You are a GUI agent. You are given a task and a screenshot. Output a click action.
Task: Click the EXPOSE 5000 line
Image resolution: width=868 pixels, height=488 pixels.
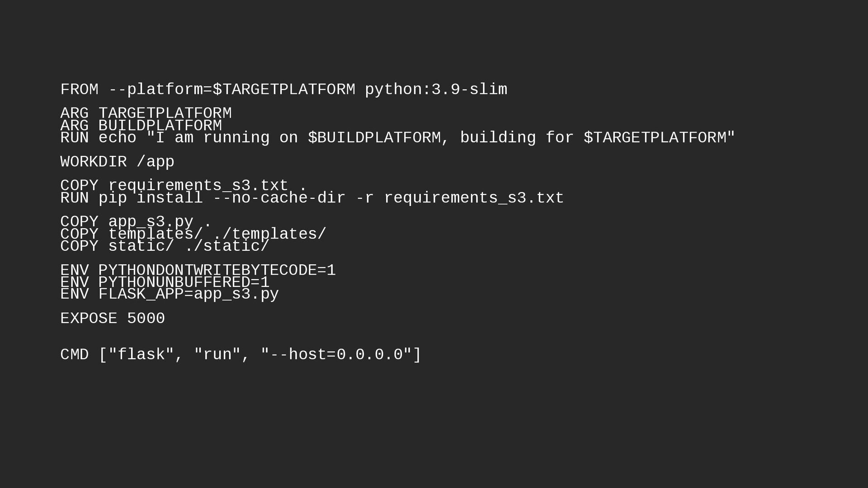click(113, 319)
